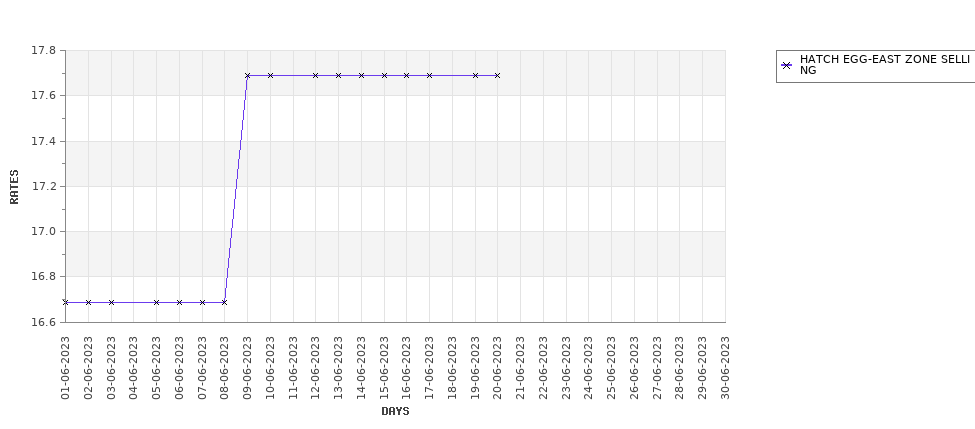Screen dimensions: 975x429
Task: Click the 27-06-2023 date label
Action: [657, 367]
